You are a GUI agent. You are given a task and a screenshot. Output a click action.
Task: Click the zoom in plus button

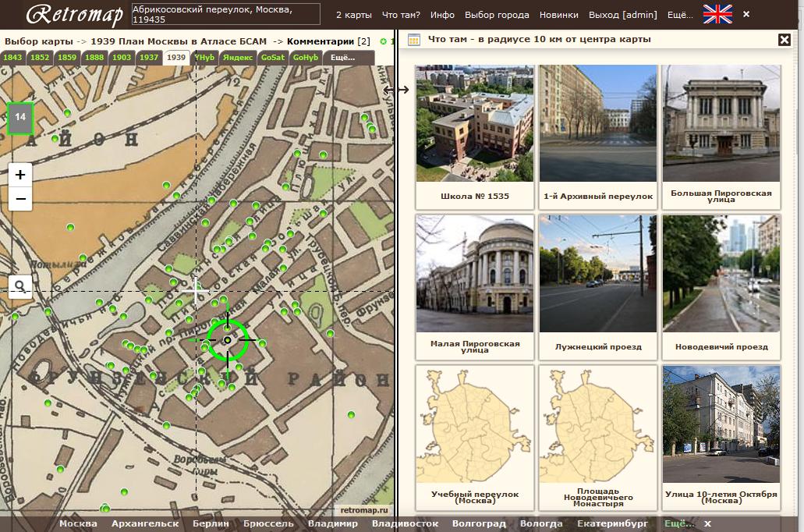point(20,175)
